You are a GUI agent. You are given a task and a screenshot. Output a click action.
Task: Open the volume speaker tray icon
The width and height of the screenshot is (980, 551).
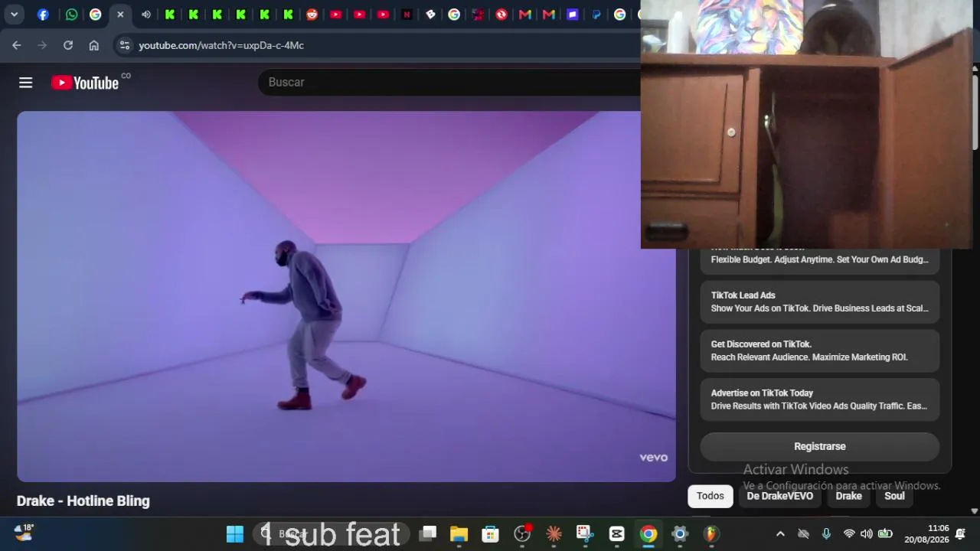click(x=867, y=534)
